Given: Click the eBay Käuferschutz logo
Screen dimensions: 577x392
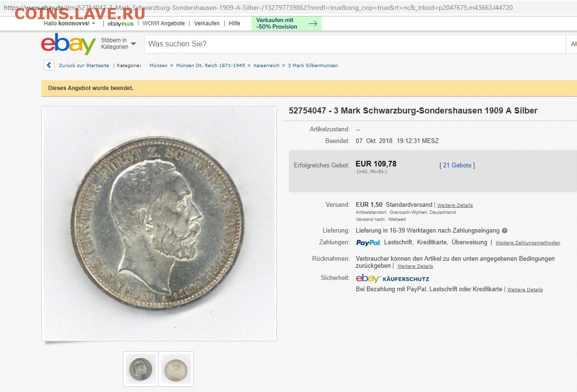Looking at the screenshot, I should (393, 279).
